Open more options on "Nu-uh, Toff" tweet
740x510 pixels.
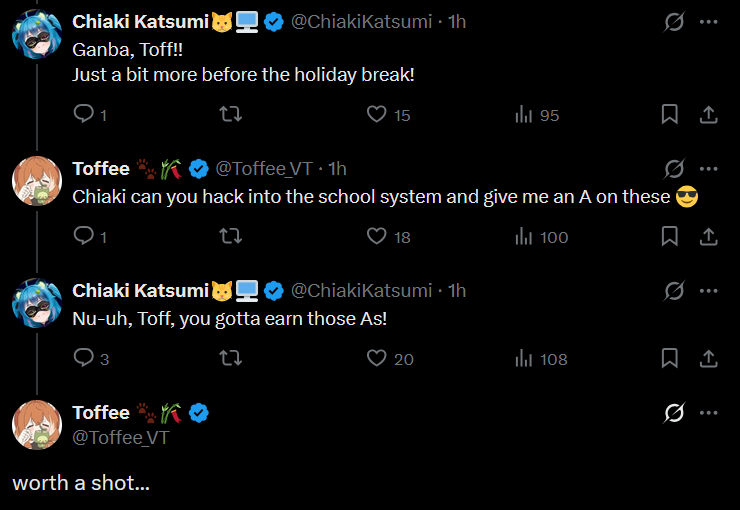(709, 290)
